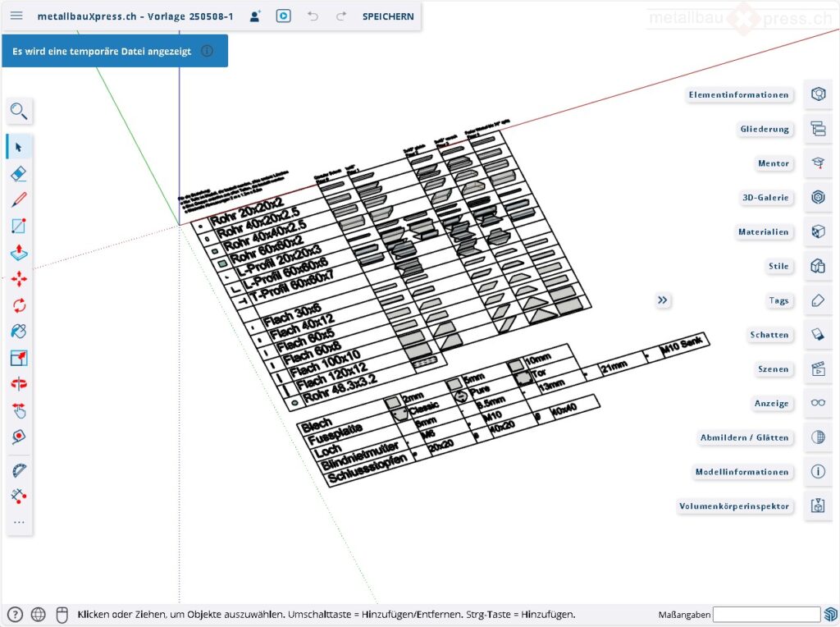The image size is (840, 627).
Task: Click the Modellinformationen label
Action: (742, 472)
